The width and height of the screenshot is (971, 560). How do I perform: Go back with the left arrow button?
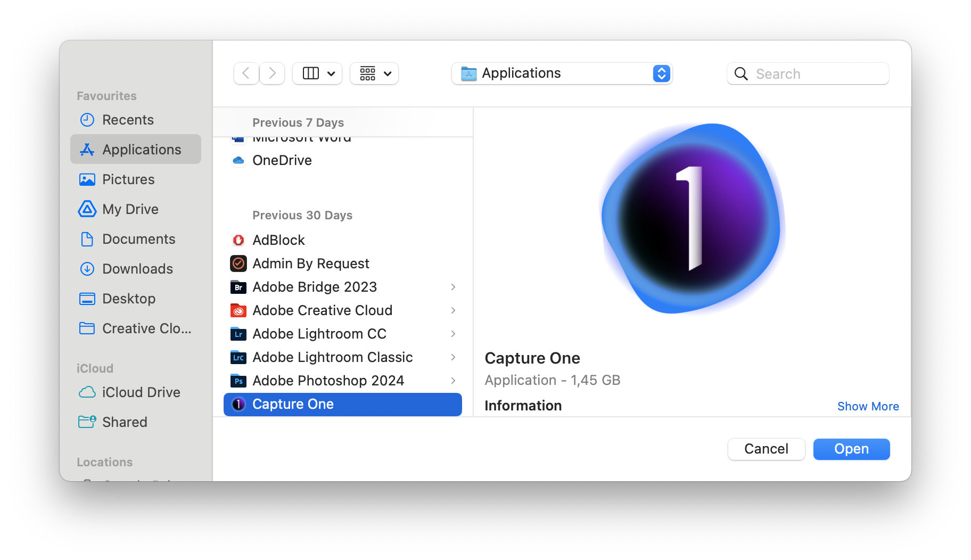[x=246, y=73]
